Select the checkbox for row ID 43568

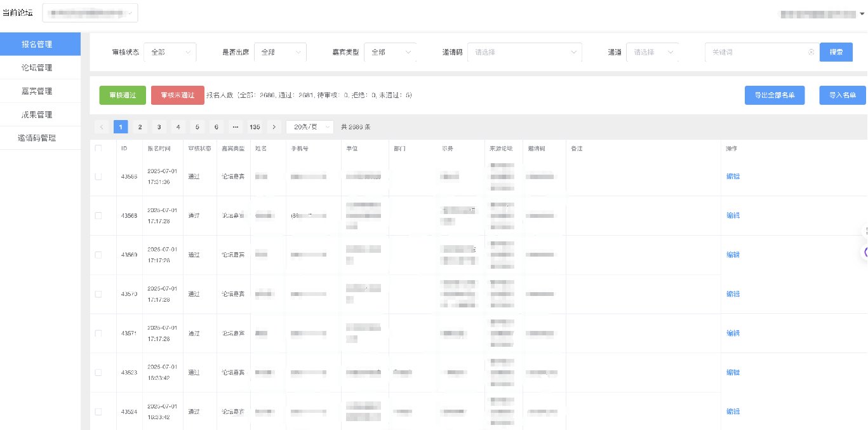[98, 215]
